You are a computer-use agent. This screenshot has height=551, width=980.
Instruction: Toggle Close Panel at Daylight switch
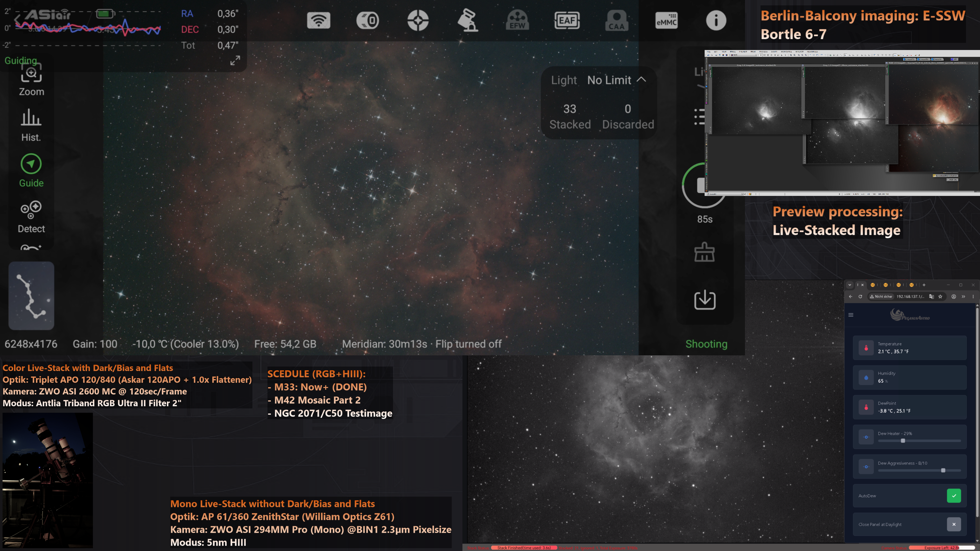click(953, 524)
